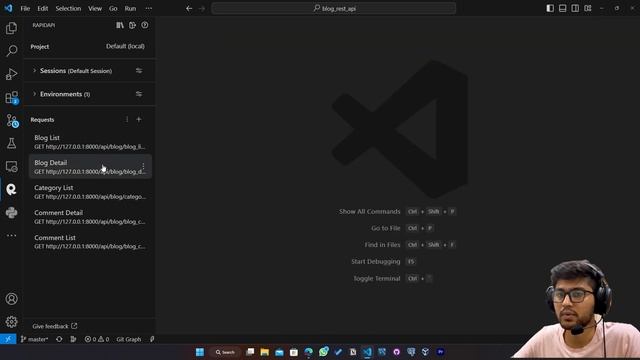Open the Comment Detail request

90,217
